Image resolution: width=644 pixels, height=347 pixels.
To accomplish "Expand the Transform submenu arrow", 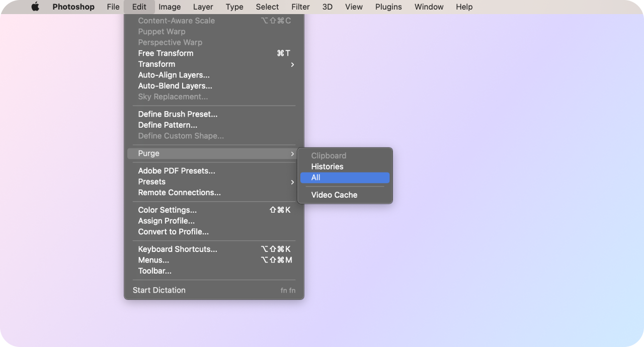I will coord(292,64).
